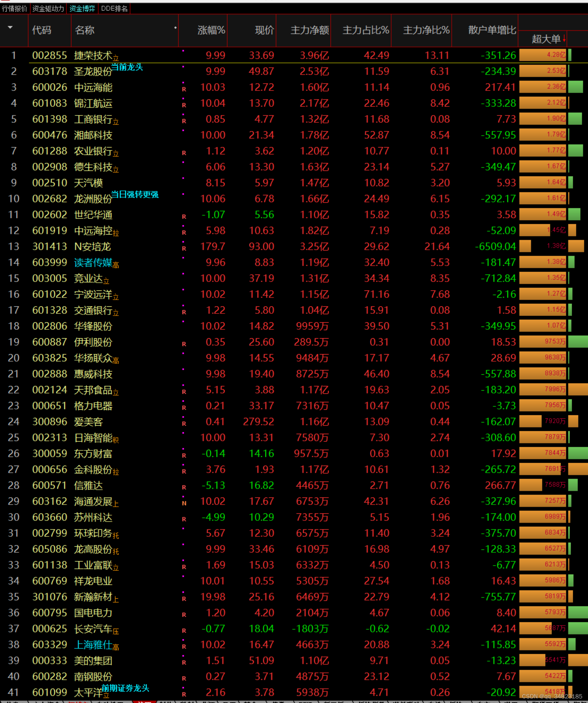
Task: Select the 捷荣技术 stock row
Action: 294,56
